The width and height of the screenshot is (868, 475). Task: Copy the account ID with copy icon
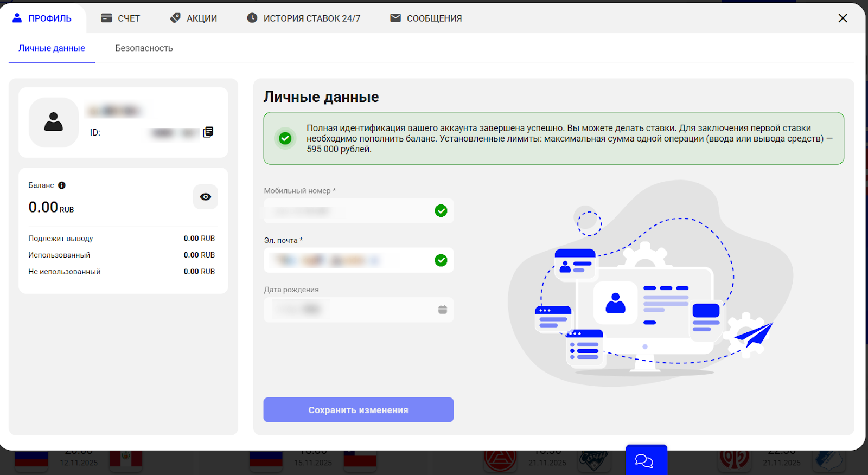pyautogui.click(x=208, y=132)
